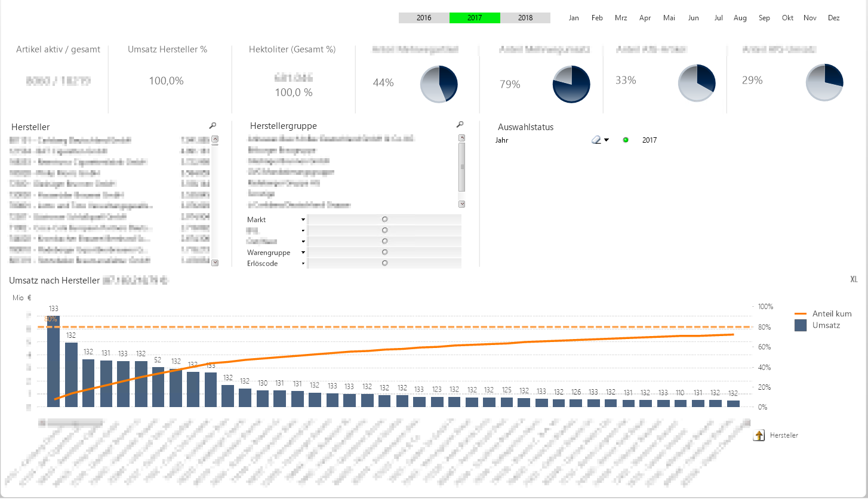868x499 pixels.
Task: Click the eraser icon for Jahr selection
Action: click(x=596, y=140)
